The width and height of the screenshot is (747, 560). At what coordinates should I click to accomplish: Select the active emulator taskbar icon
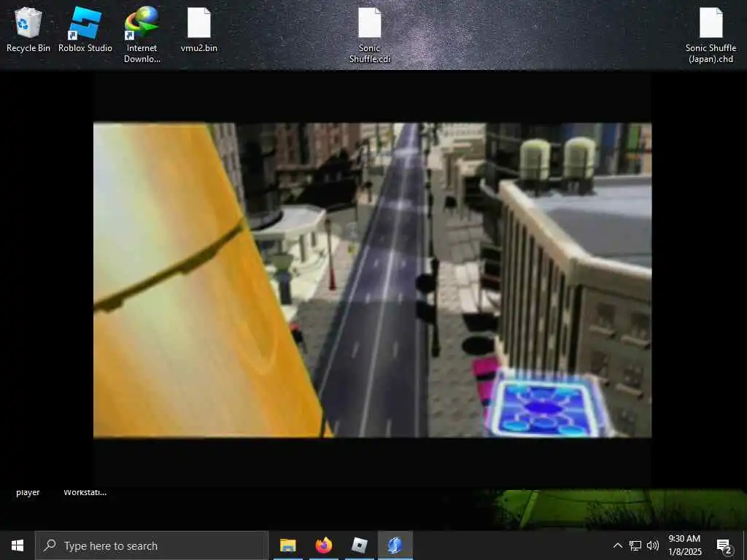pyautogui.click(x=395, y=545)
